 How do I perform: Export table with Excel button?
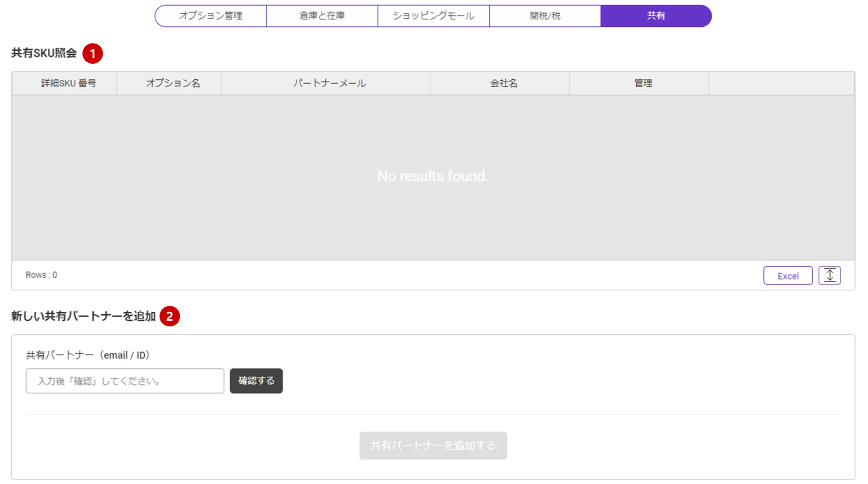click(788, 276)
